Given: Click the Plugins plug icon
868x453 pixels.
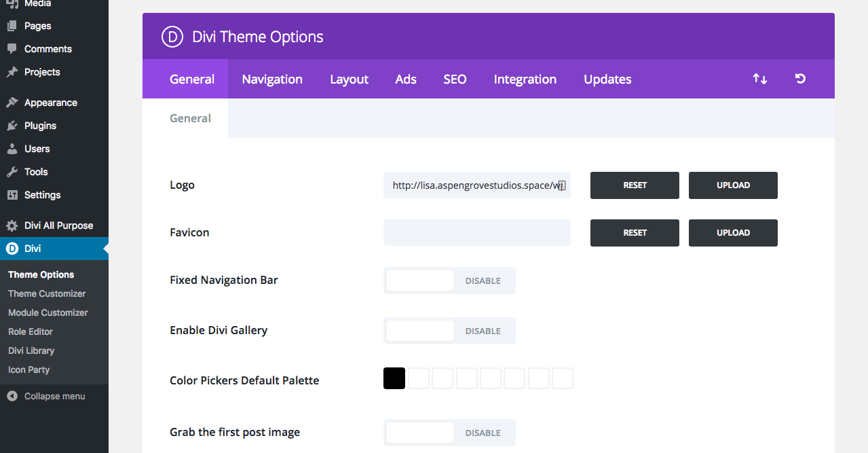Looking at the screenshot, I should pyautogui.click(x=12, y=126).
